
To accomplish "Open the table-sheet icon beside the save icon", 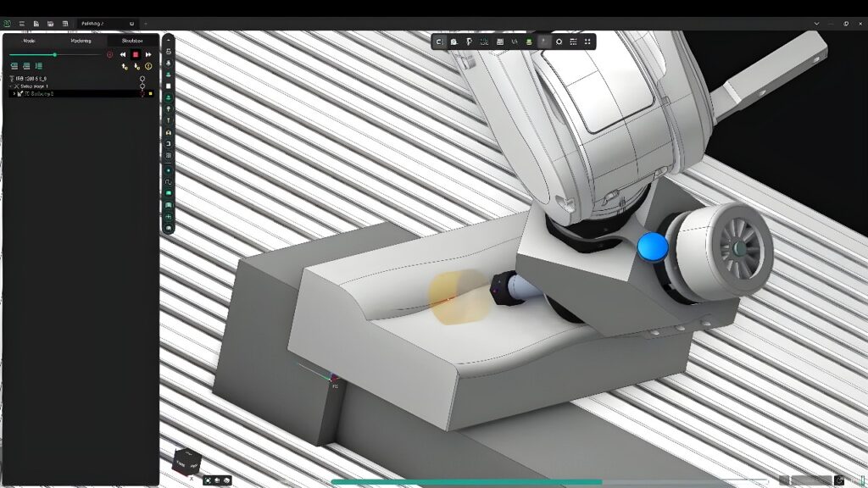I will click(x=64, y=24).
